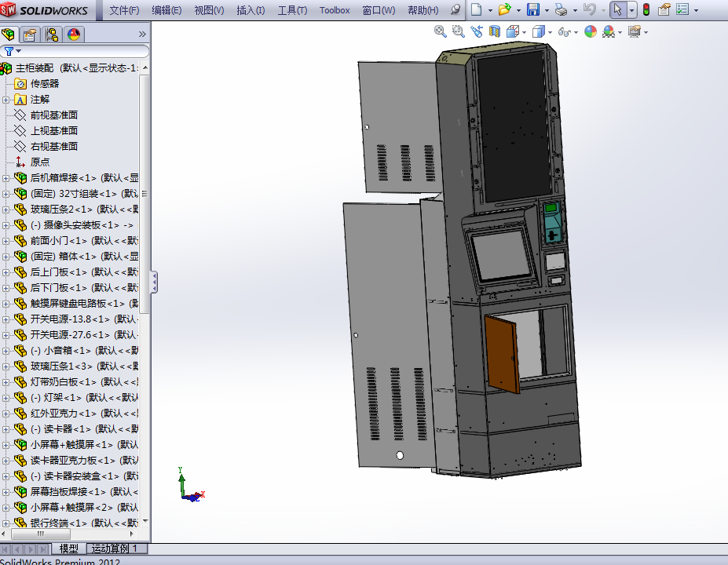Viewport: 728px width, 565px height.
Task: Open the DisplayManager tab in panel
Action: click(x=73, y=35)
